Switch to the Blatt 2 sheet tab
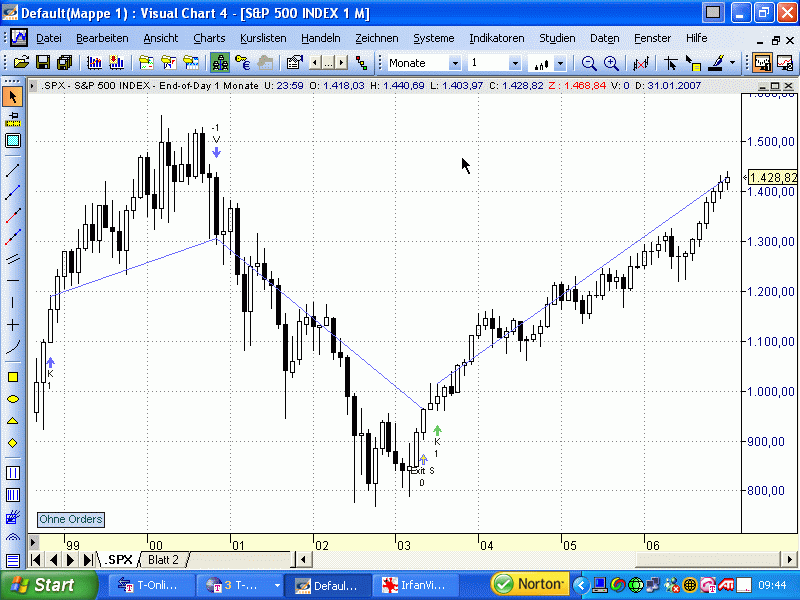 tap(163, 560)
